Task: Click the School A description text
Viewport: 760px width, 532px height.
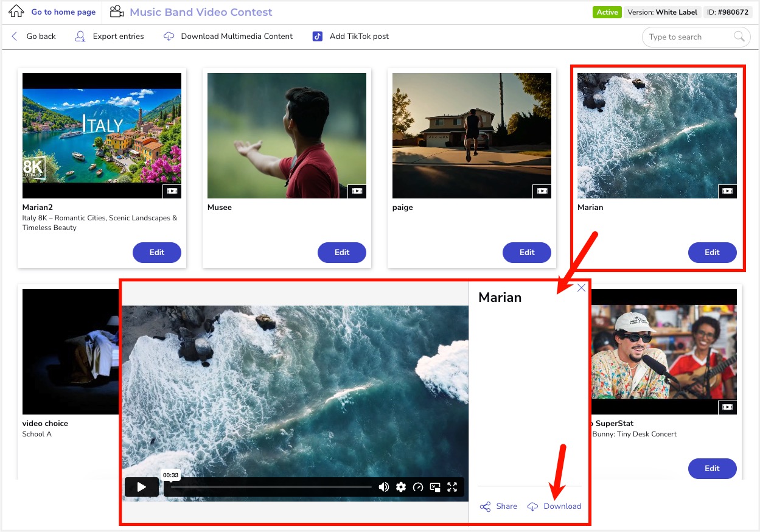Action: [37, 434]
